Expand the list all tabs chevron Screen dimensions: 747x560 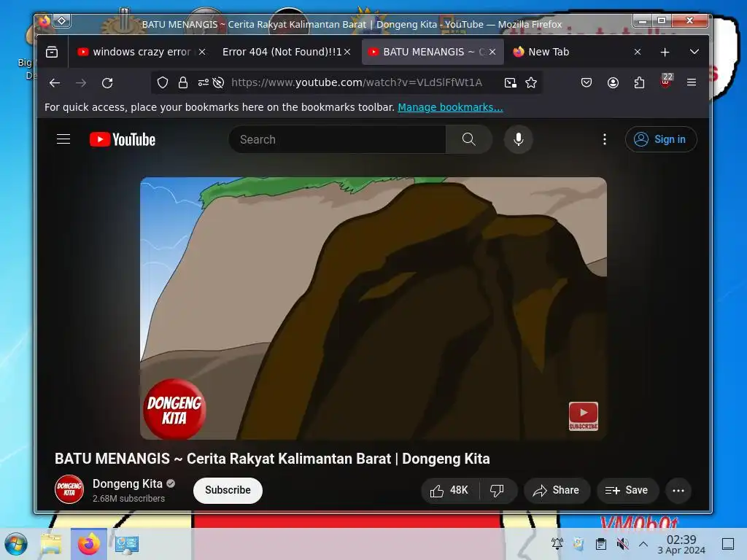click(694, 52)
